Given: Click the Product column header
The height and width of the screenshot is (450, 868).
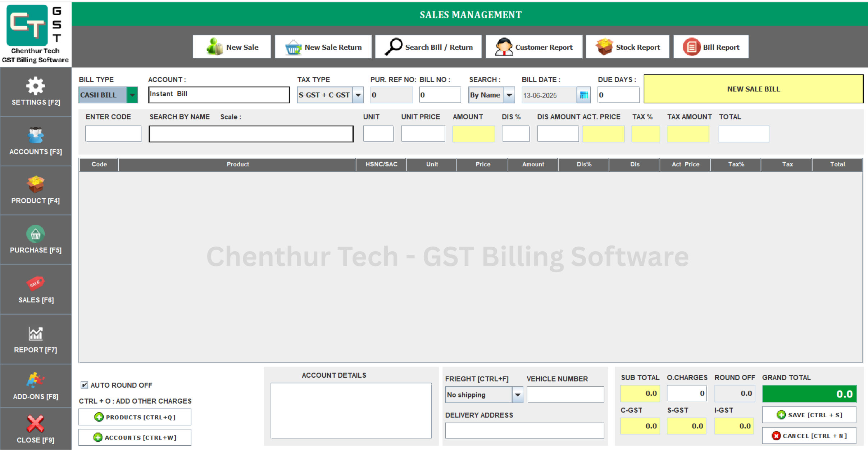Looking at the screenshot, I should [237, 164].
